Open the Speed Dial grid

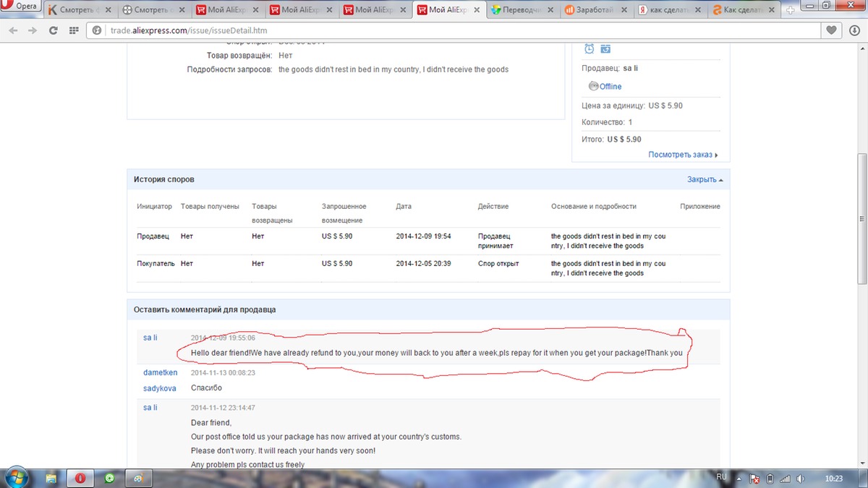[x=73, y=30]
